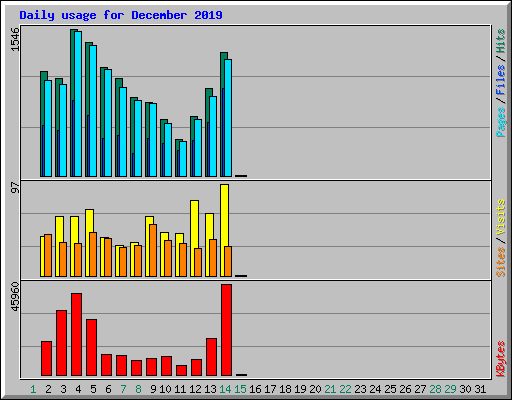Click day '11' on the x-axis
512x400 pixels.
coord(180,389)
